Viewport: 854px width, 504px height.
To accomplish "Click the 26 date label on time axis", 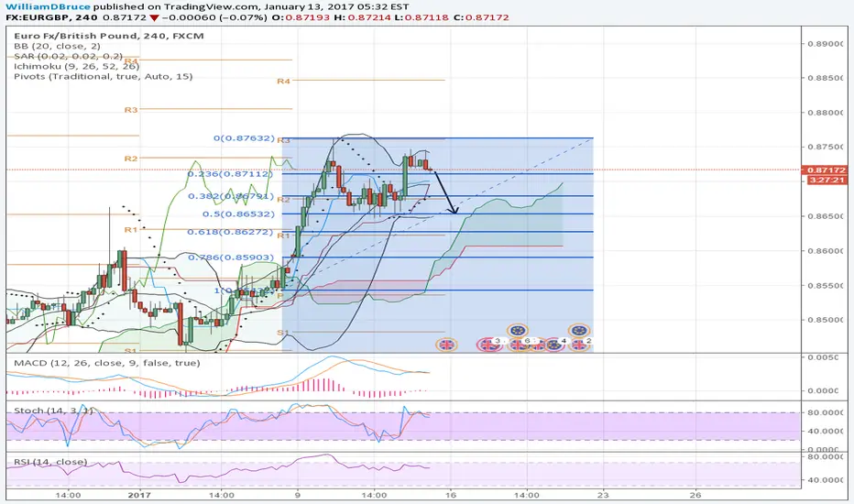I will (x=695, y=495).
